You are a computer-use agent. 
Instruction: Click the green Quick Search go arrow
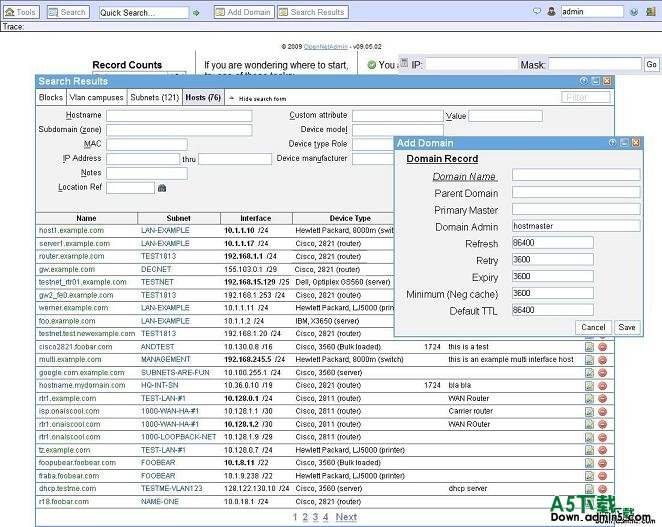(196, 12)
